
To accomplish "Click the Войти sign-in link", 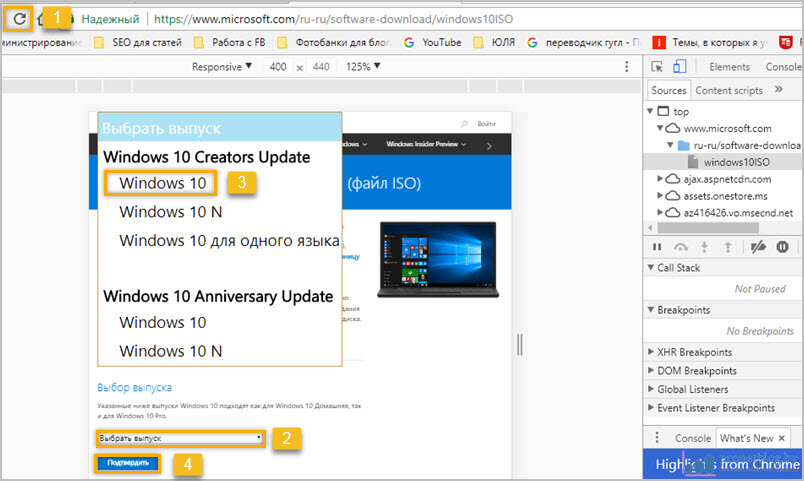I will (x=487, y=124).
